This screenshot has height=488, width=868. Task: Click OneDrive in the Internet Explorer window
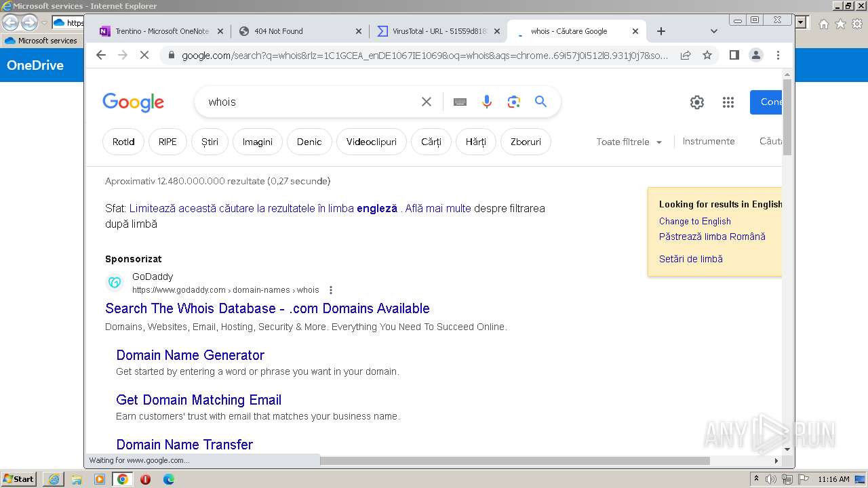pos(35,65)
